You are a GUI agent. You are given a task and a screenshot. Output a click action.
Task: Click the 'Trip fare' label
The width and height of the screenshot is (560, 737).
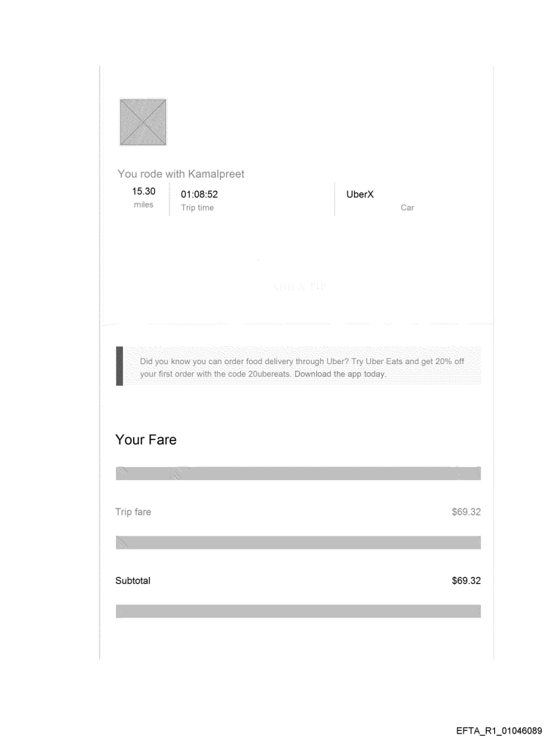pyautogui.click(x=133, y=512)
